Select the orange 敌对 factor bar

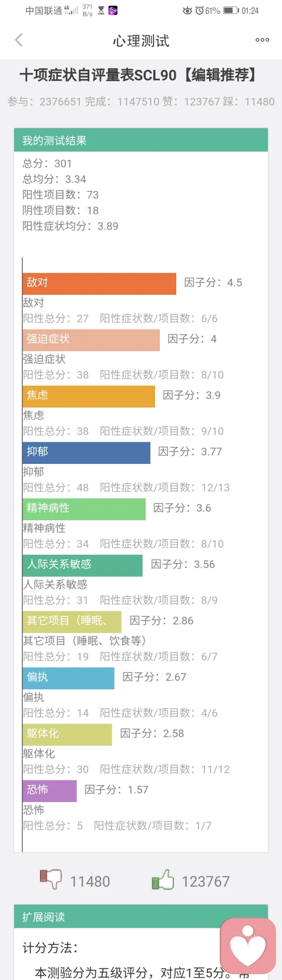pos(99,284)
